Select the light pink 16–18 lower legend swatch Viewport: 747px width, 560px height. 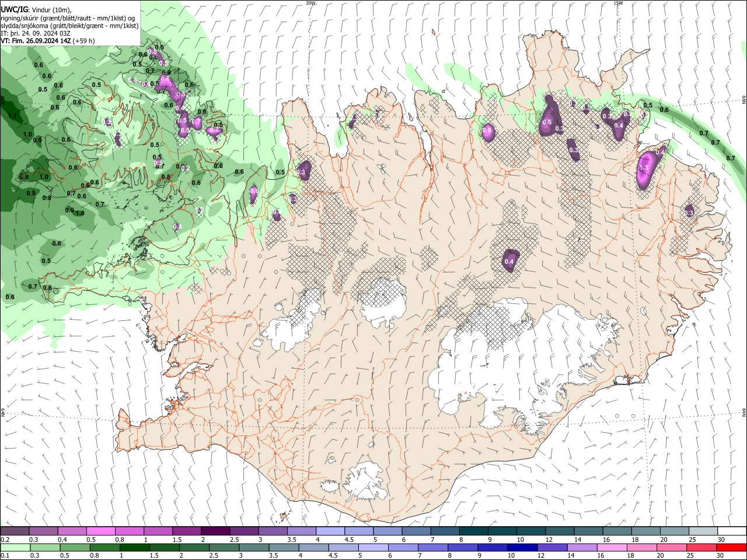[612, 548]
